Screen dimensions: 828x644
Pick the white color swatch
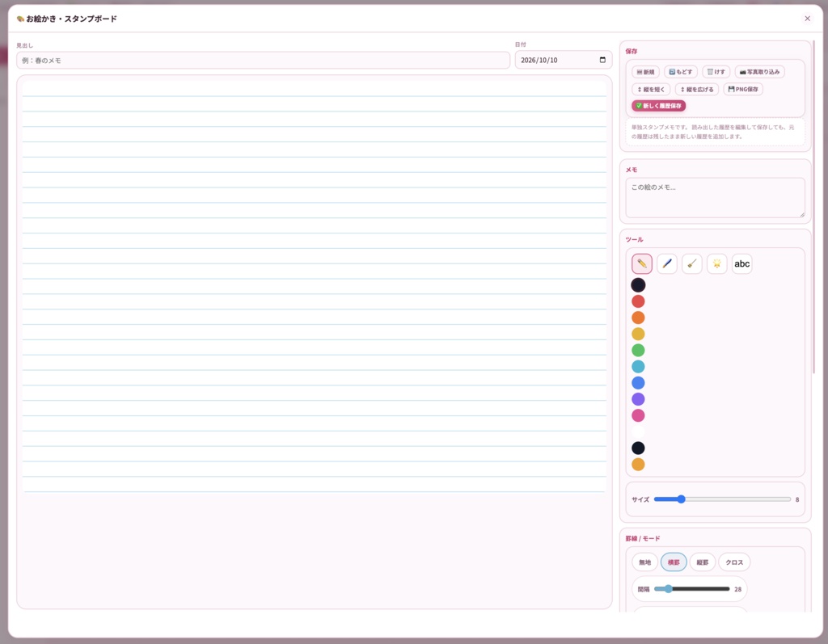tap(638, 431)
